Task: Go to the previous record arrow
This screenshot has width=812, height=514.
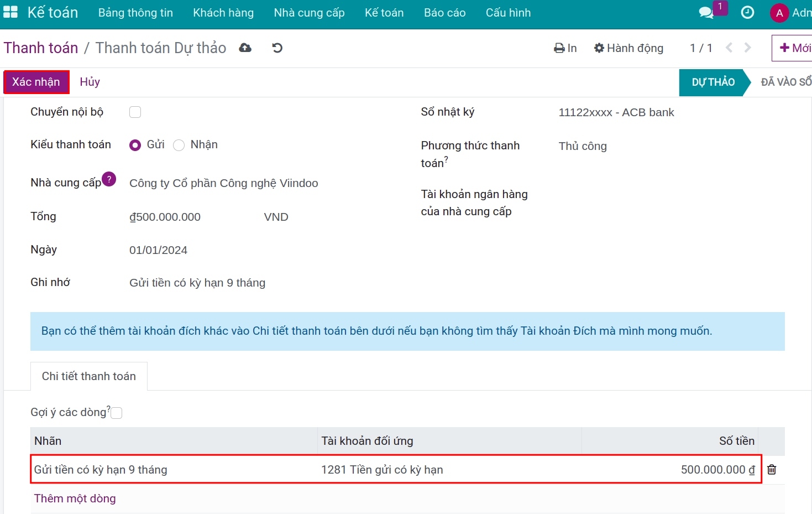Action: pos(729,48)
